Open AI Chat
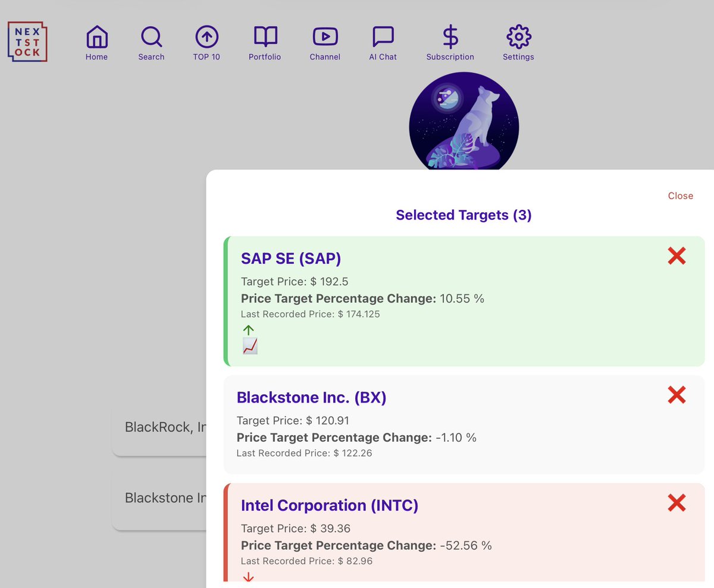 click(383, 43)
